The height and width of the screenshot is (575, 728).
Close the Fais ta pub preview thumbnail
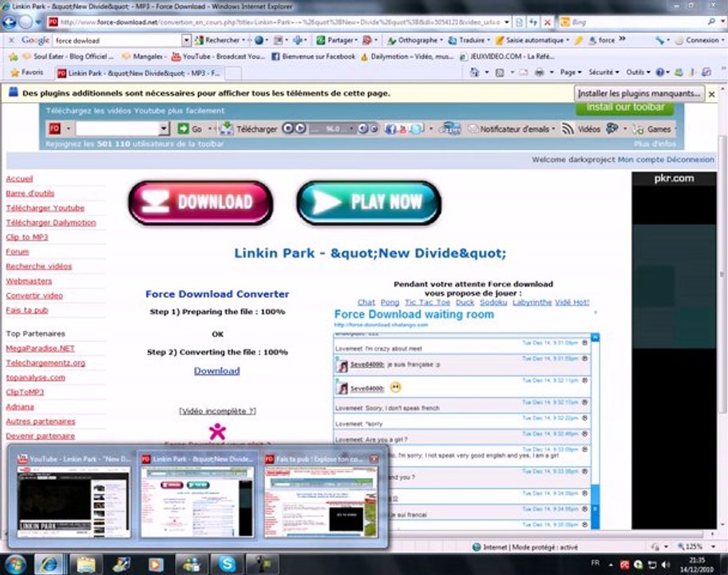pos(374,459)
